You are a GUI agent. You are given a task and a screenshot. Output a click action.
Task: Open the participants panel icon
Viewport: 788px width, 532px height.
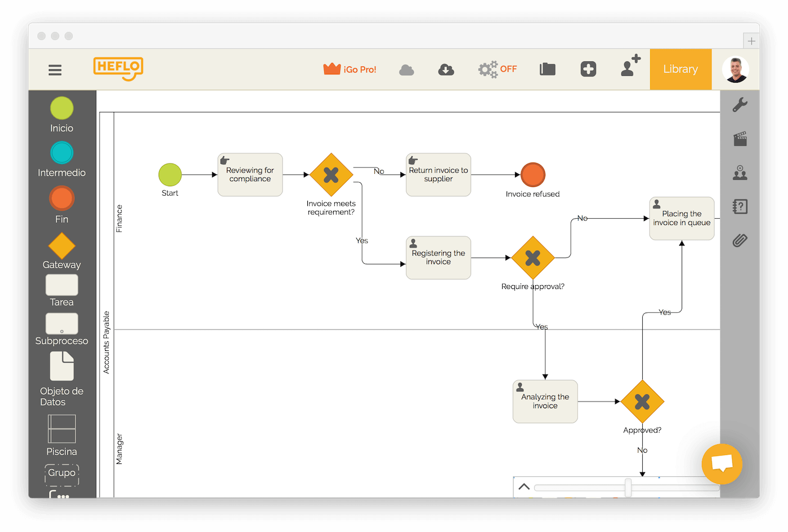coord(740,173)
